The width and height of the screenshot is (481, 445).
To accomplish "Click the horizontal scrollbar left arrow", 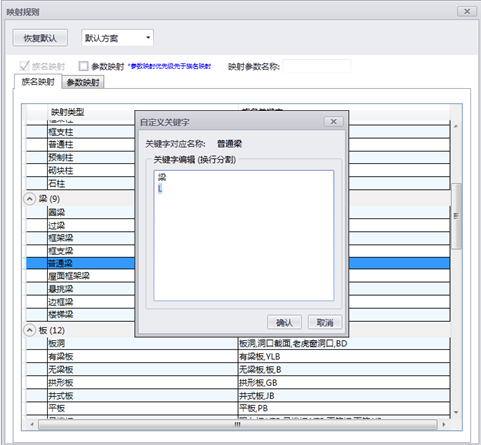I will (32, 424).
